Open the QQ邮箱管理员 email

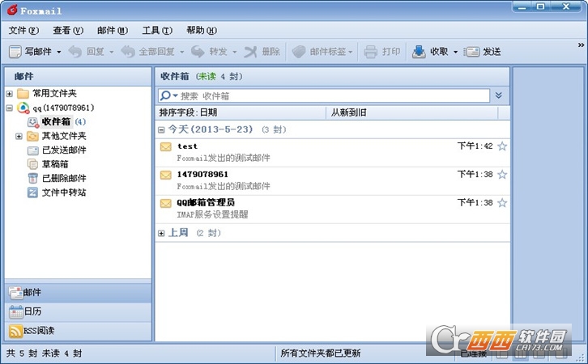[x=332, y=210]
